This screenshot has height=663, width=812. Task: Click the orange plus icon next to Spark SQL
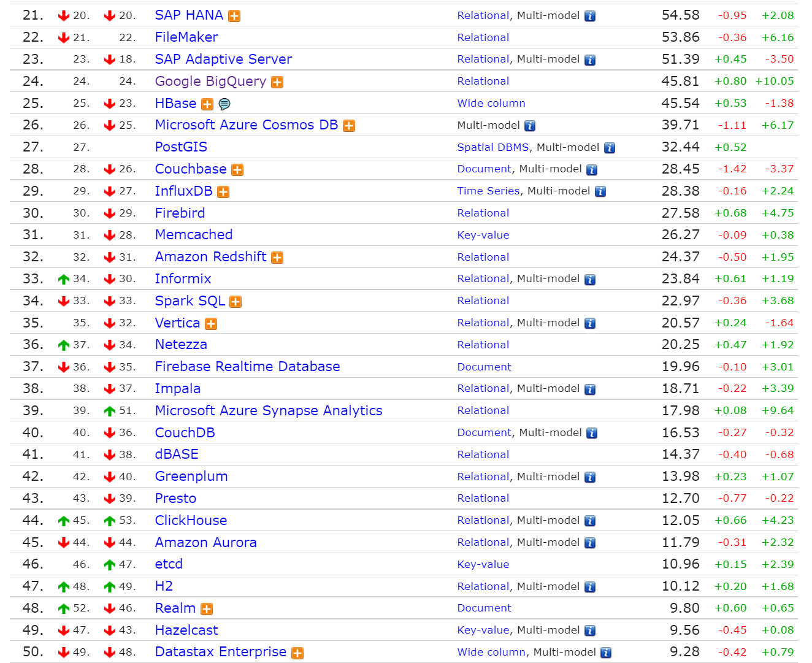click(x=236, y=302)
